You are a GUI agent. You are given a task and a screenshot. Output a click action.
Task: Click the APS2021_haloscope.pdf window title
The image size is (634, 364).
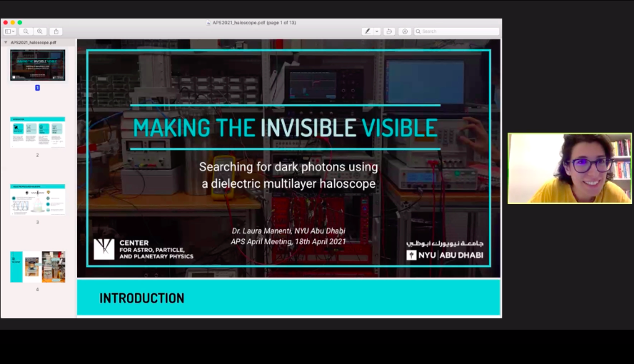[x=254, y=23]
